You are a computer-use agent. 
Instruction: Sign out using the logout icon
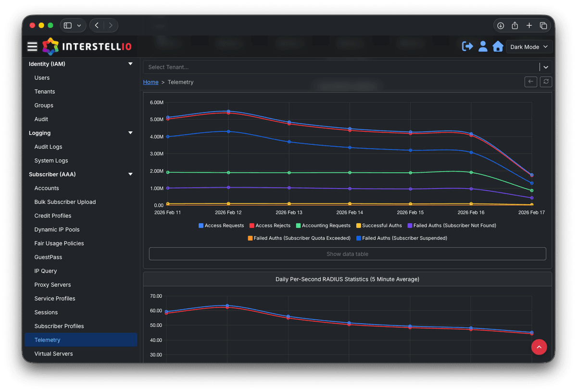[467, 46]
